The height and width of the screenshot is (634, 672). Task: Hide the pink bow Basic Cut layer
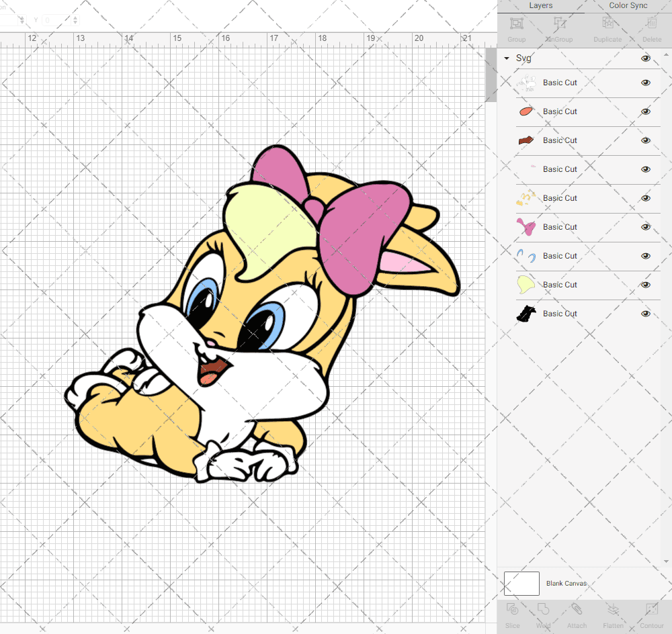pyautogui.click(x=645, y=227)
